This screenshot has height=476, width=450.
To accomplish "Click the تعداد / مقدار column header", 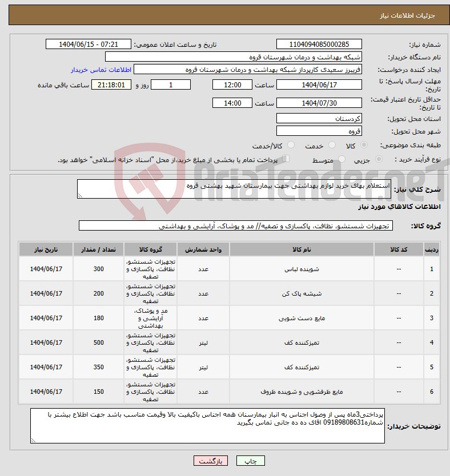I will click(98, 249).
